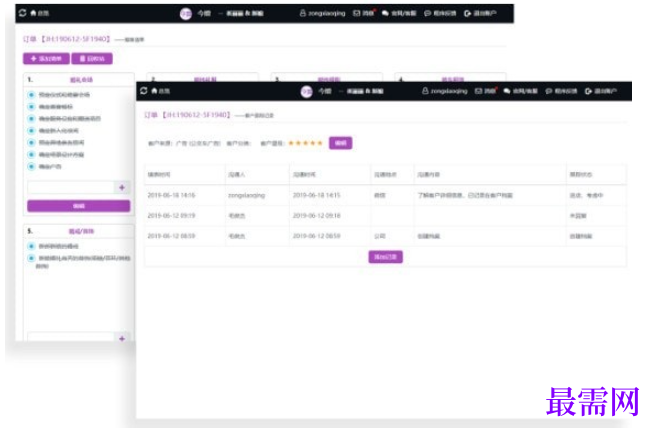Open the envelope messages icon in the front header
Image resolution: width=658 pixels, height=433 pixels.
tap(478, 91)
